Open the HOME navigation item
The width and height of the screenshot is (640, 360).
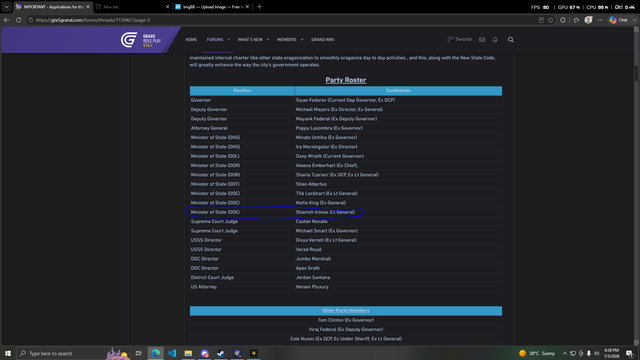pyautogui.click(x=191, y=40)
